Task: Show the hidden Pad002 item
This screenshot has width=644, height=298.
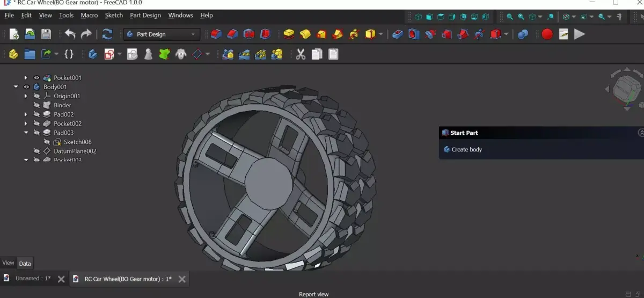Action: tap(36, 114)
